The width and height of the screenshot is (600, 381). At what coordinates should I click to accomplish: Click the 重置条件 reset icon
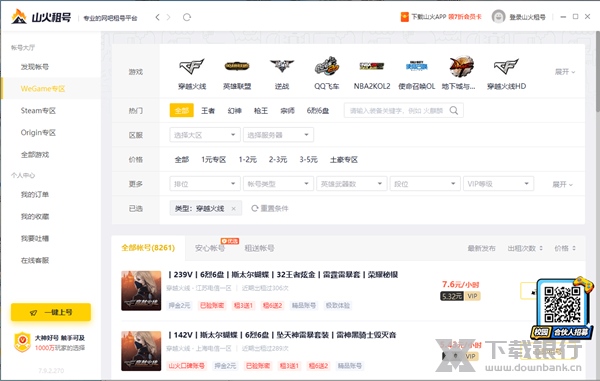254,208
